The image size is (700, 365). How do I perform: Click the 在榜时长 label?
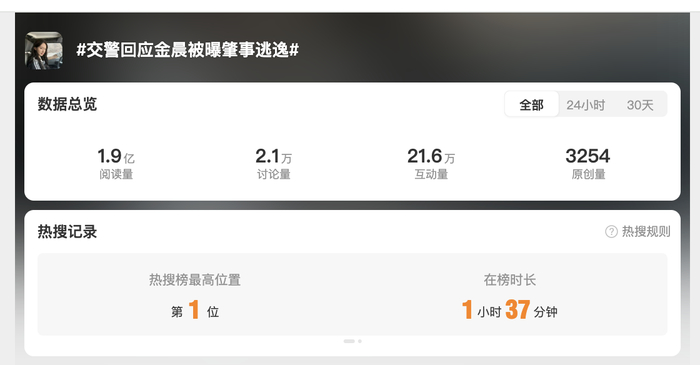[509, 280]
